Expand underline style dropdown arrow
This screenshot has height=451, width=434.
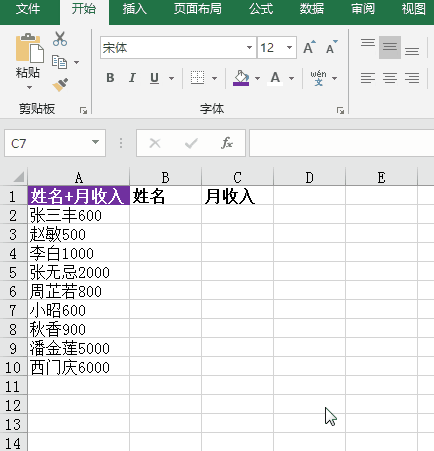pos(171,78)
